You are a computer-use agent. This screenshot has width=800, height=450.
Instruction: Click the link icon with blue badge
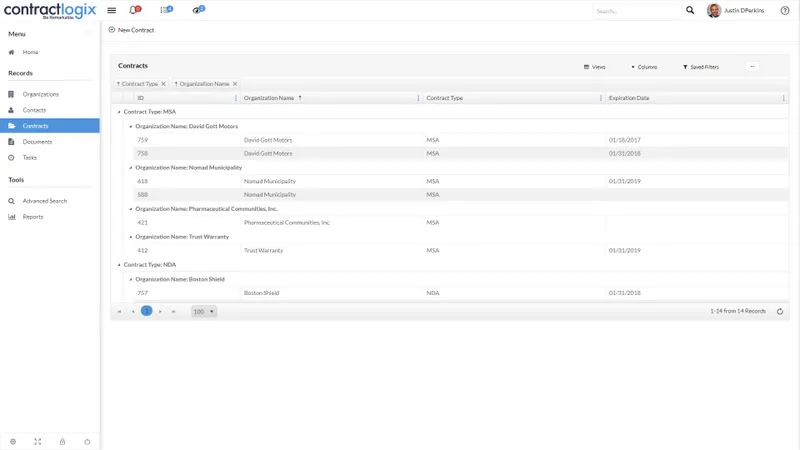pos(198,10)
